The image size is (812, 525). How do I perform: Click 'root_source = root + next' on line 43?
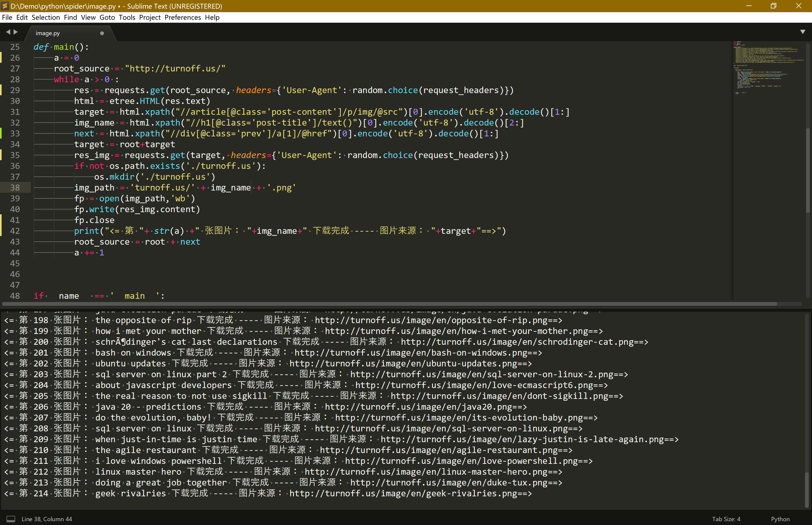pos(137,242)
